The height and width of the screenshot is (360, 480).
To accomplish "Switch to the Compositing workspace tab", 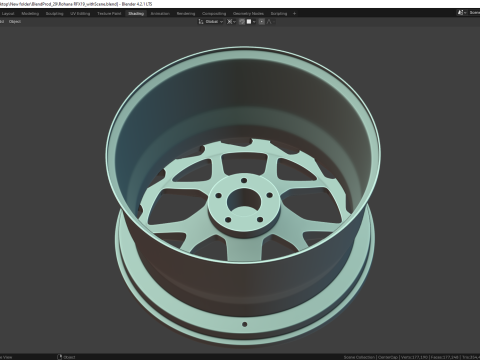I will (x=214, y=14).
